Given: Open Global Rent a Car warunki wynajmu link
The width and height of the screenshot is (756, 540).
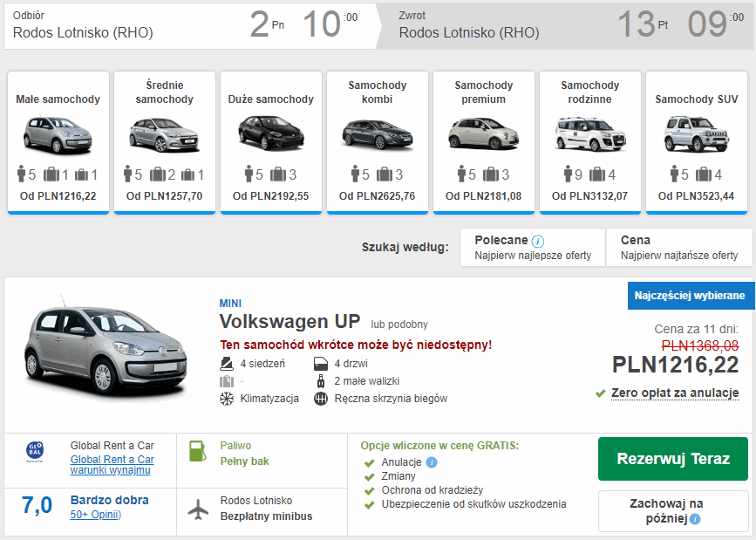Looking at the screenshot, I should (x=112, y=465).
